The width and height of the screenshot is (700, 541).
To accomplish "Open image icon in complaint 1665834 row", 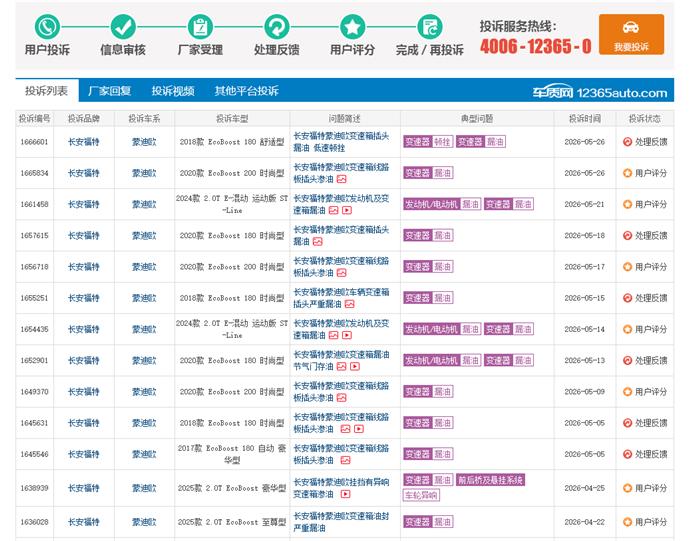I will click(342, 179).
